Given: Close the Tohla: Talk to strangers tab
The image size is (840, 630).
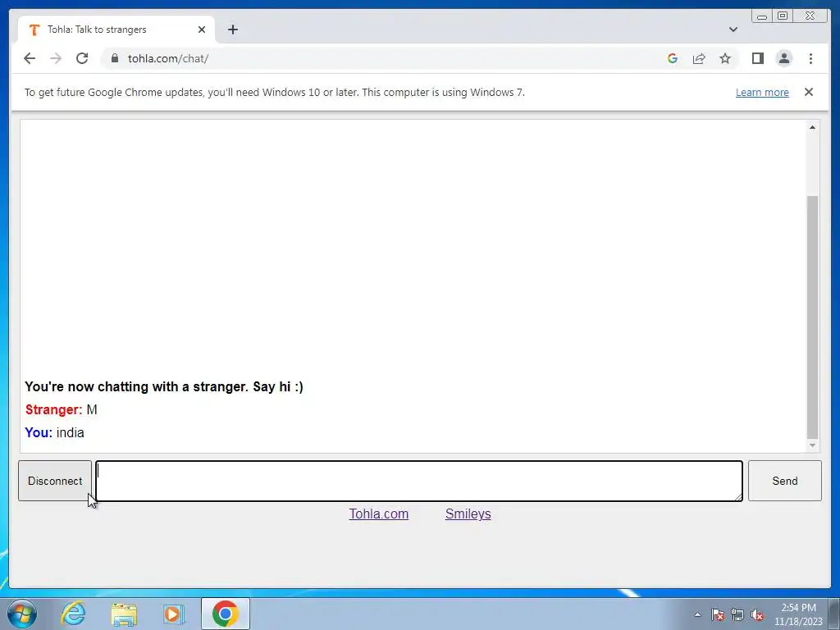Looking at the screenshot, I should (x=202, y=30).
